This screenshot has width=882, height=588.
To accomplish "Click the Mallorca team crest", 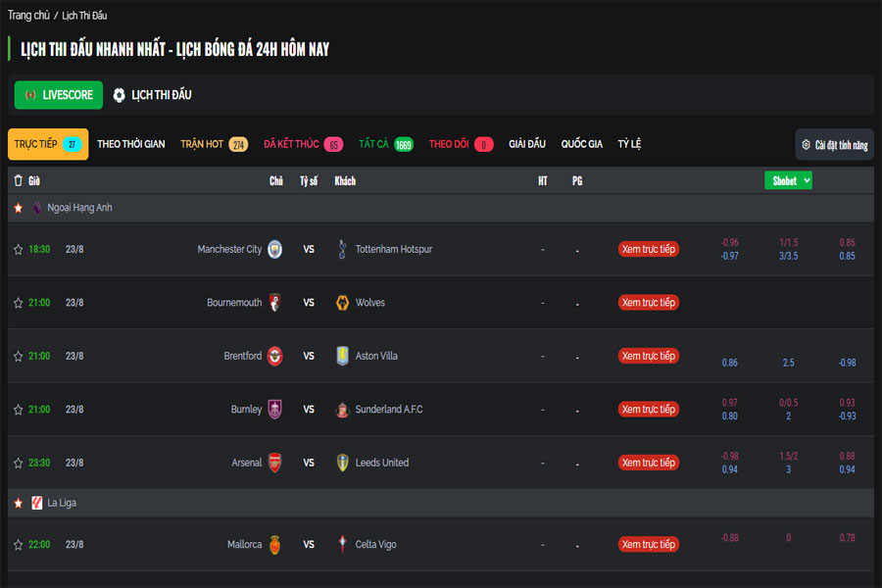I will coord(275,544).
